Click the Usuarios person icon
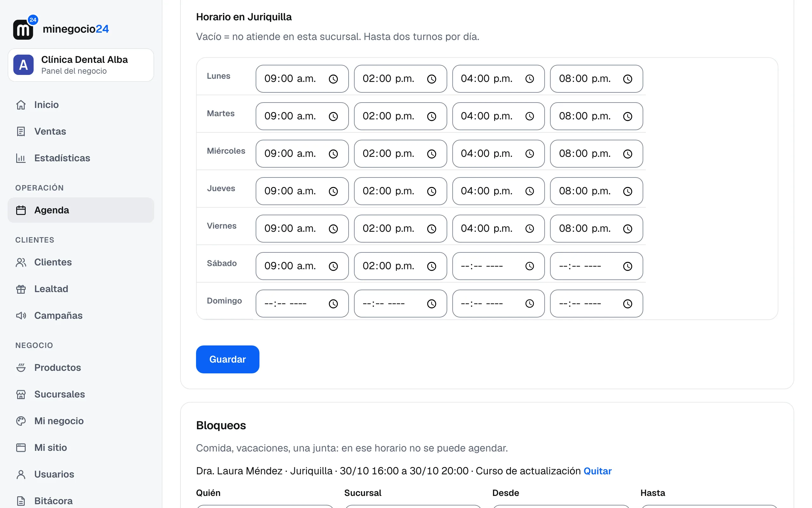The width and height of the screenshot is (812, 508). (x=21, y=474)
